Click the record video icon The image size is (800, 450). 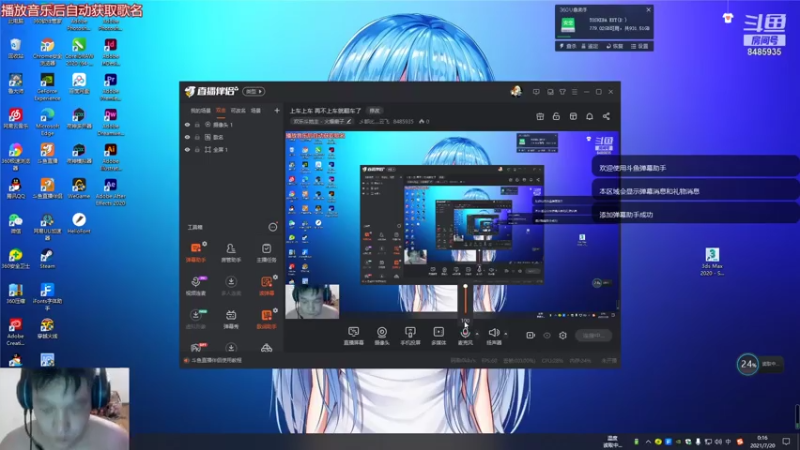531,335
